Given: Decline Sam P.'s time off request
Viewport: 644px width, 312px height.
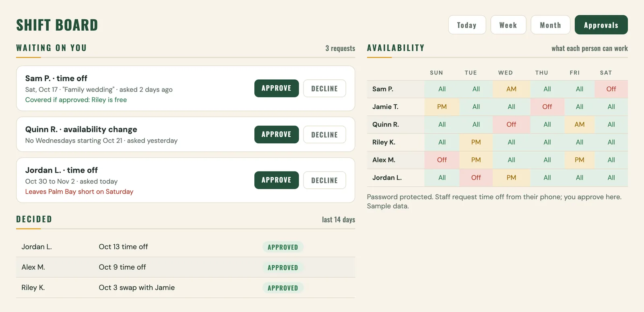Looking at the screenshot, I should 324,88.
